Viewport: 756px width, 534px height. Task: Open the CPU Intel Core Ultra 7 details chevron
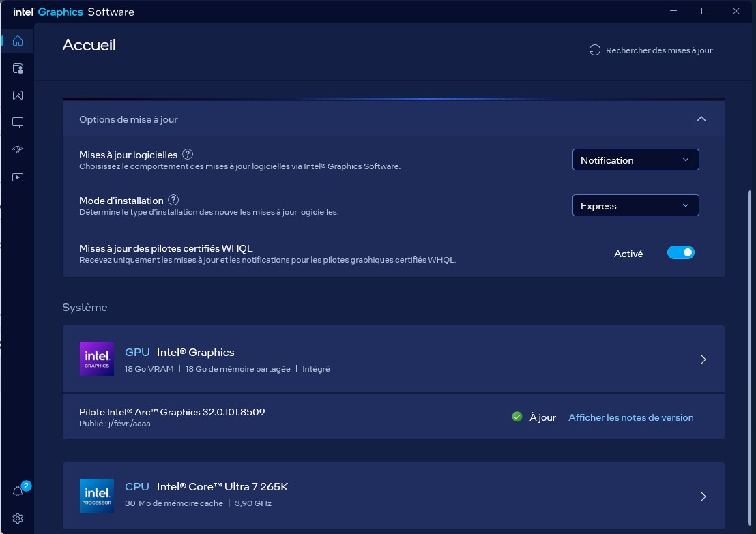point(703,496)
